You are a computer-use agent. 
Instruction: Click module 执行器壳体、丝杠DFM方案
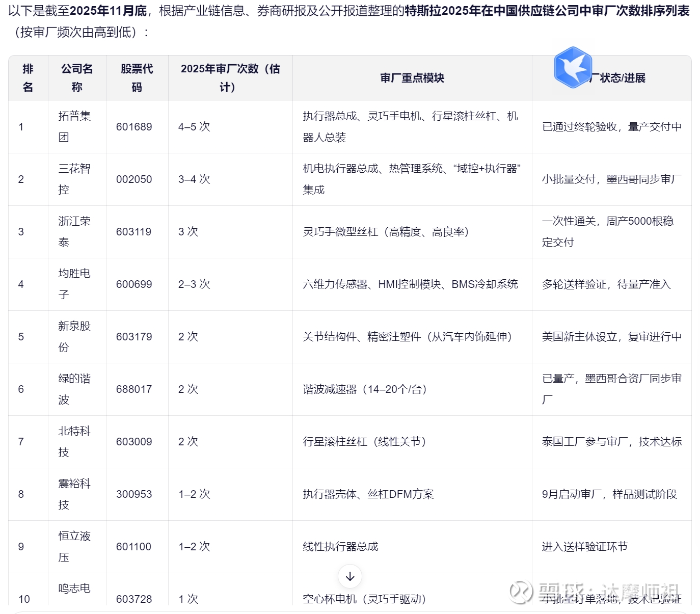(368, 494)
